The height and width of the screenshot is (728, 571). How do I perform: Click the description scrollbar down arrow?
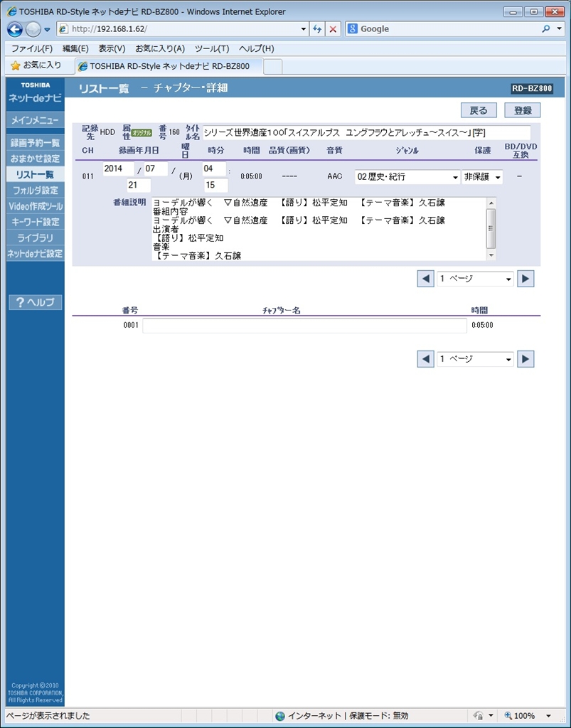coord(491,255)
